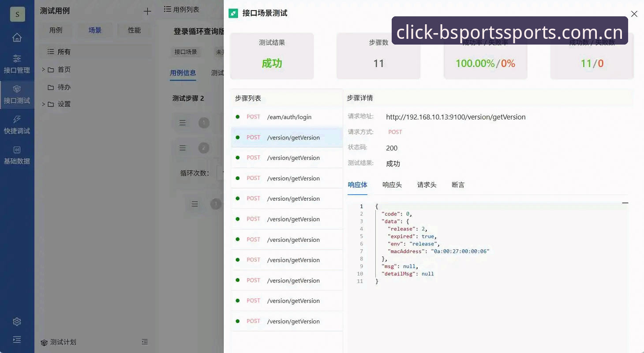The width and height of the screenshot is (644, 353).
Task: Click the 测试计划 icon at the bottom
Action: coord(44,342)
